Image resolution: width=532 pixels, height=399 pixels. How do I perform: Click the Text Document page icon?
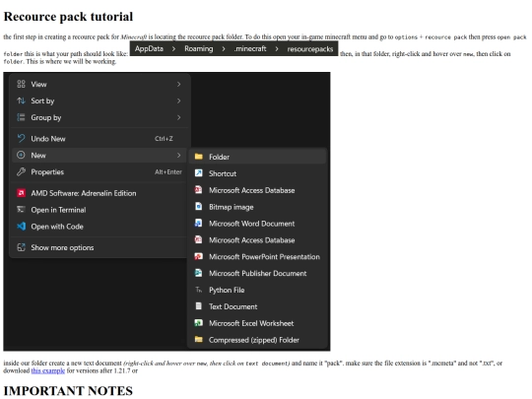coord(199,306)
